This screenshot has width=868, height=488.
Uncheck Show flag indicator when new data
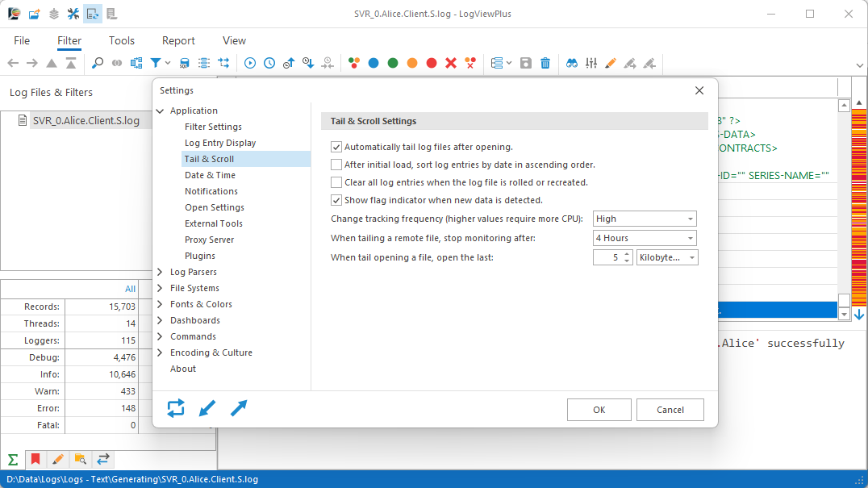point(336,200)
